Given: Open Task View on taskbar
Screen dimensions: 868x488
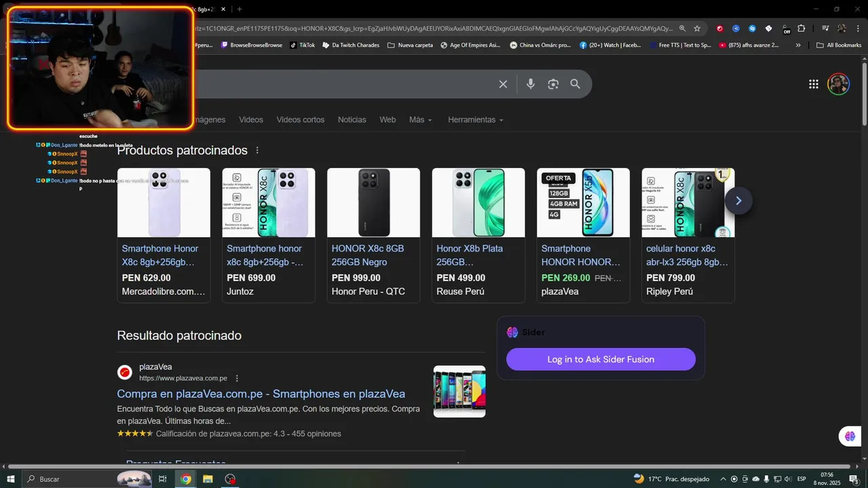Looking at the screenshot, I should (x=163, y=479).
